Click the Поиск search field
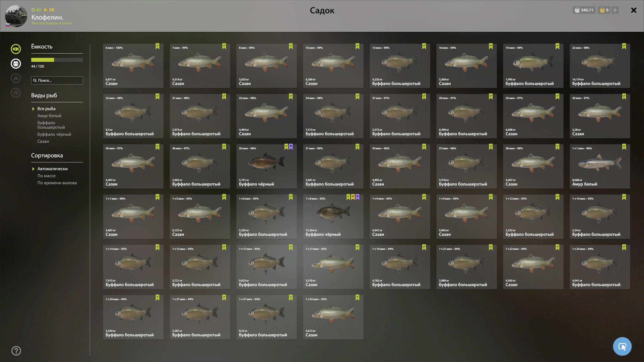The height and width of the screenshot is (362, 644). 57,80
